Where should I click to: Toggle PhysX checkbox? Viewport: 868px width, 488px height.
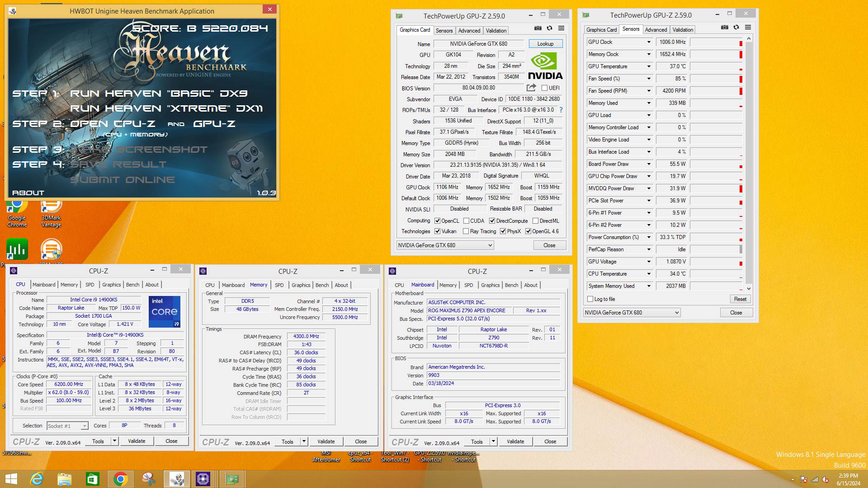[x=503, y=231]
